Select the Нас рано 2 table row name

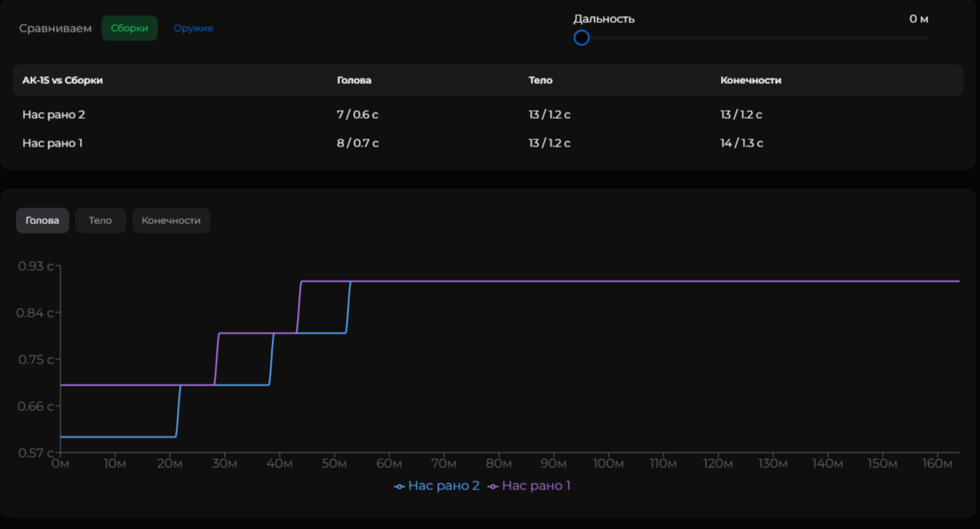[54, 115]
